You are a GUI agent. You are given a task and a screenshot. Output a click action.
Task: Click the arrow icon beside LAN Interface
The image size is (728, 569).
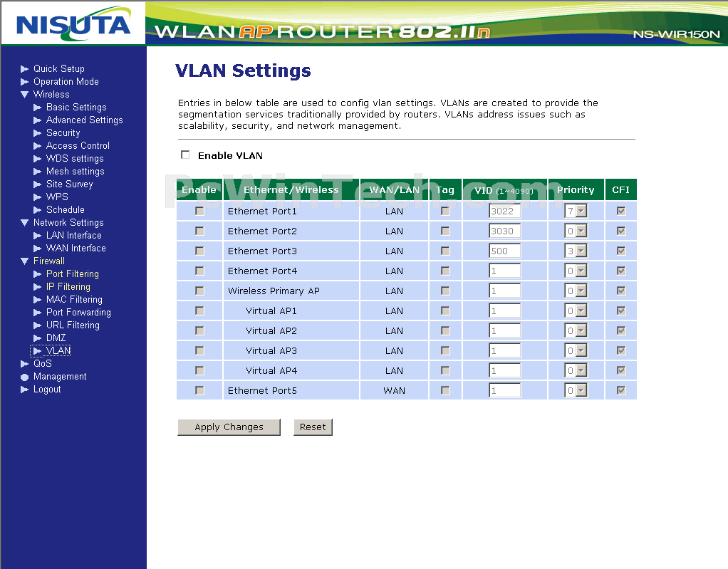[38, 236]
